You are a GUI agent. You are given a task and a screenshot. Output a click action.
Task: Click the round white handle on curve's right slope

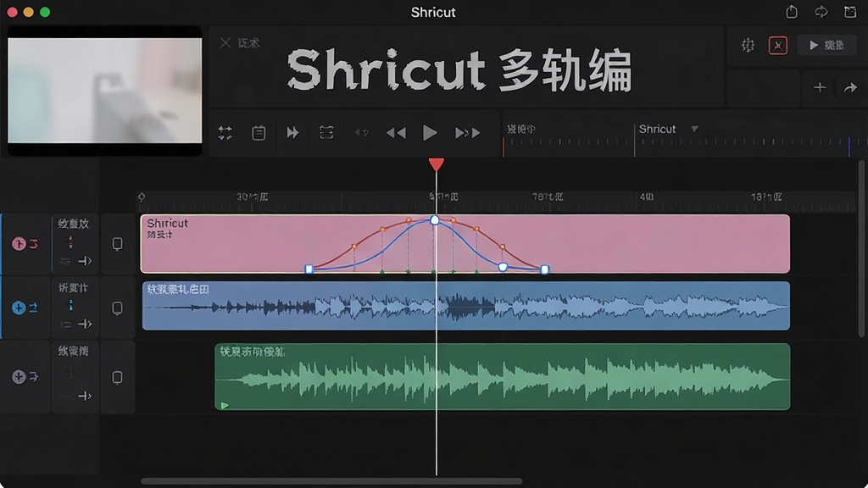pyautogui.click(x=503, y=267)
